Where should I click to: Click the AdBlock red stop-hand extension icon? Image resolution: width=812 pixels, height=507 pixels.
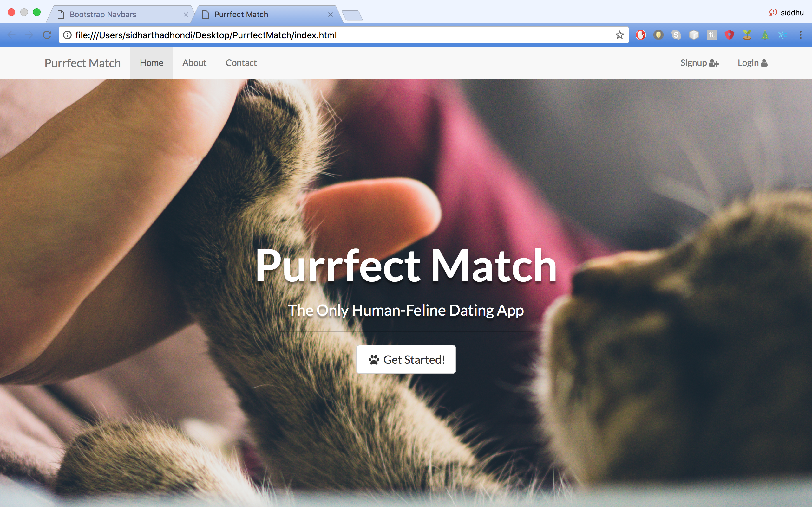[x=640, y=35]
